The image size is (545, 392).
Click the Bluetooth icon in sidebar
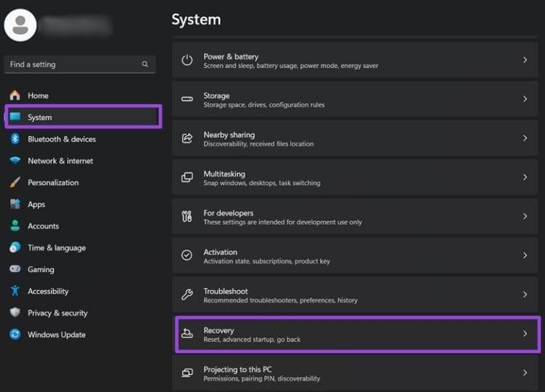15,139
